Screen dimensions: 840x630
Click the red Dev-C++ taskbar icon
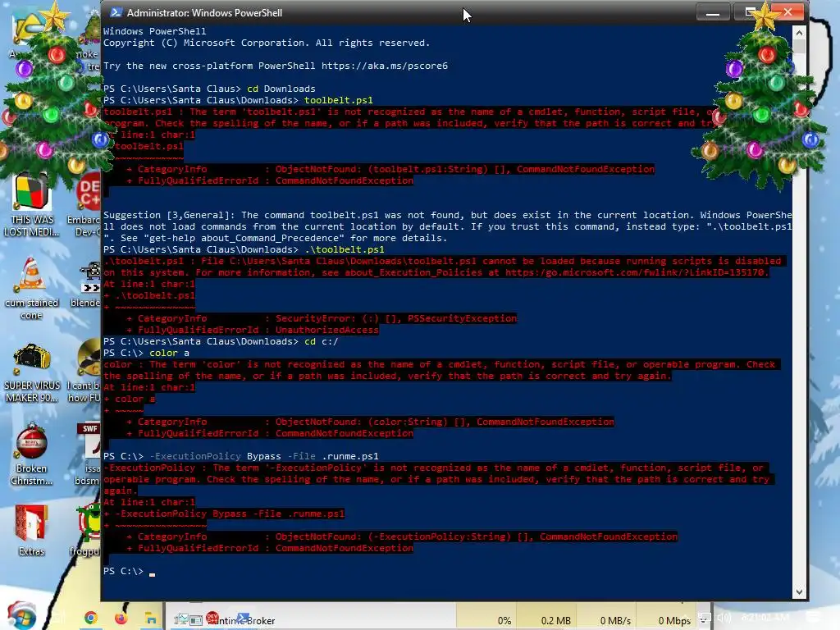pos(212,618)
